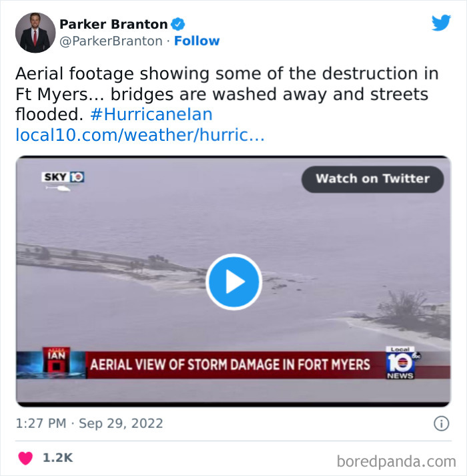Open the local10.com weather link

(x=140, y=135)
